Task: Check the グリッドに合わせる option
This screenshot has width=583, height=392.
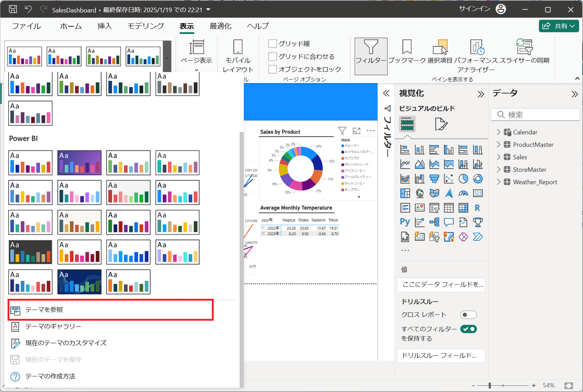Action: (x=273, y=56)
